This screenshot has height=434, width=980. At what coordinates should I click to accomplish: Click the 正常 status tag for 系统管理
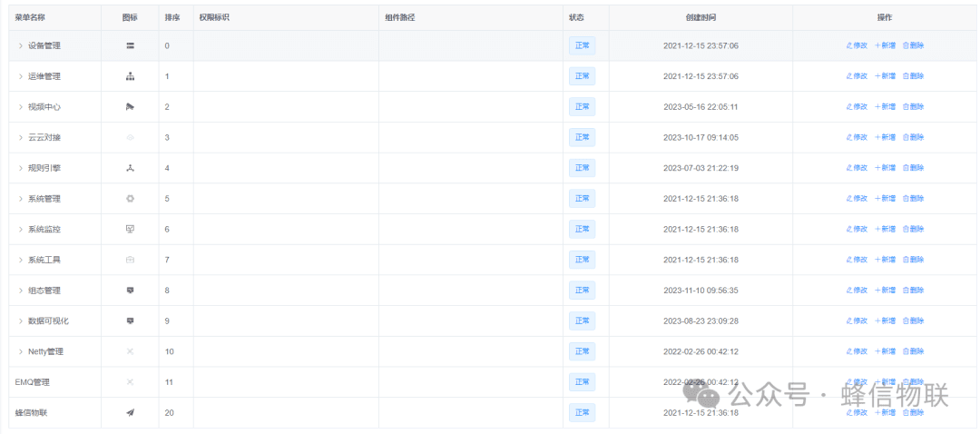point(582,199)
